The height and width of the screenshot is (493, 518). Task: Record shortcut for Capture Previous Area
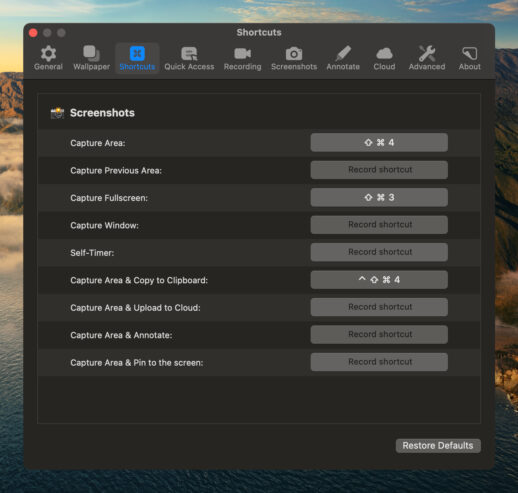click(x=379, y=170)
